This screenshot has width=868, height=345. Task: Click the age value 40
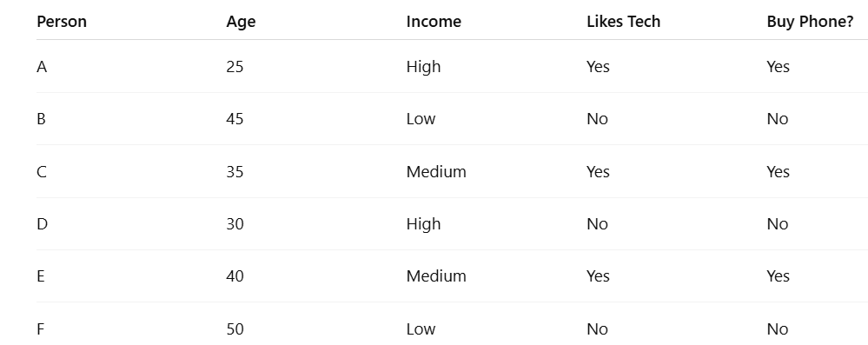click(235, 275)
